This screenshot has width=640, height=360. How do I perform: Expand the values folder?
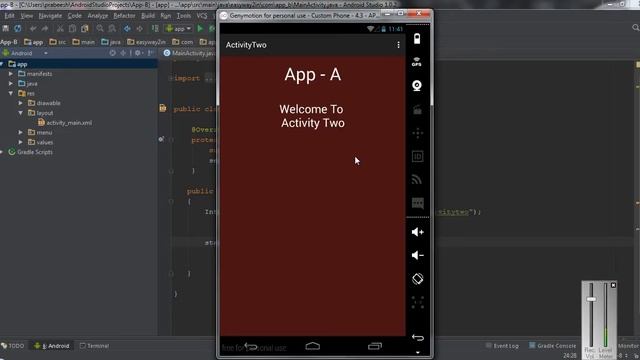21,142
